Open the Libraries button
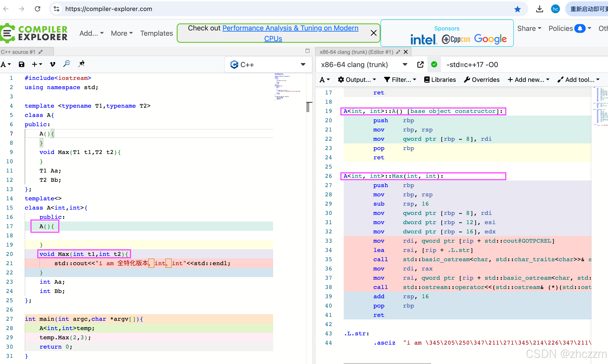 click(440, 79)
